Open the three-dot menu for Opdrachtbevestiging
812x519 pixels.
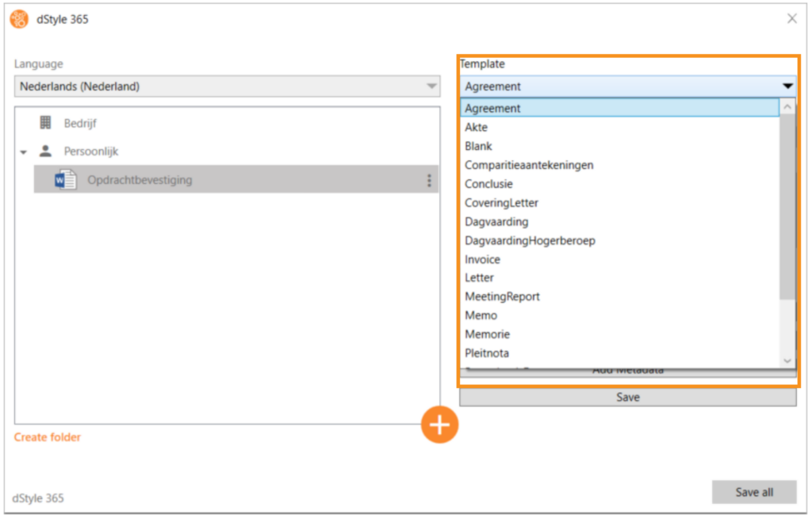click(429, 180)
